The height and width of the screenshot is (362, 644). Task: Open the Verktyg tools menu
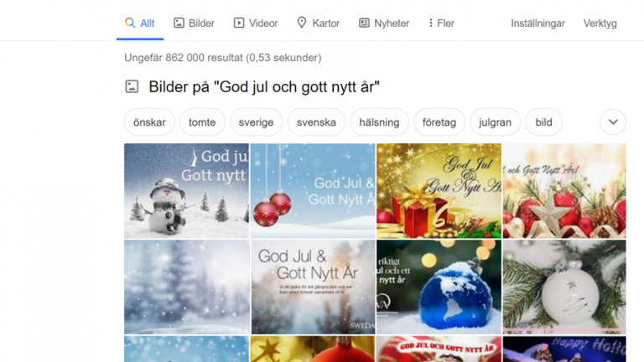[600, 23]
